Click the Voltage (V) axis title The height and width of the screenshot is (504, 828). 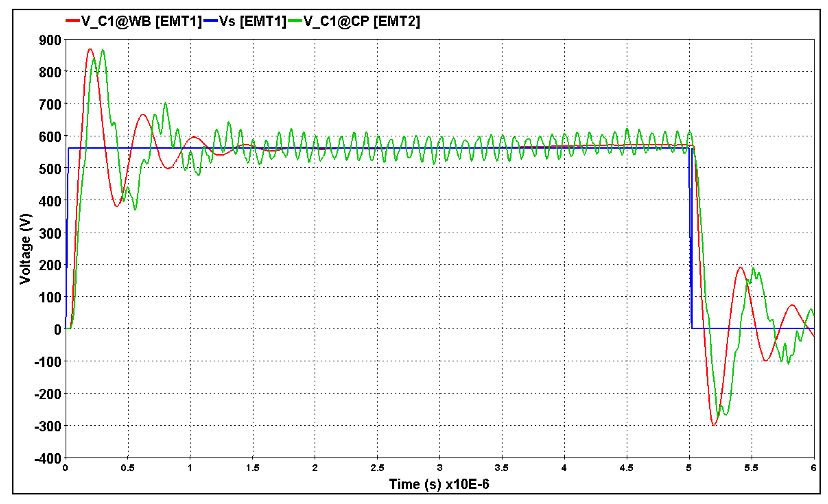tap(26, 249)
